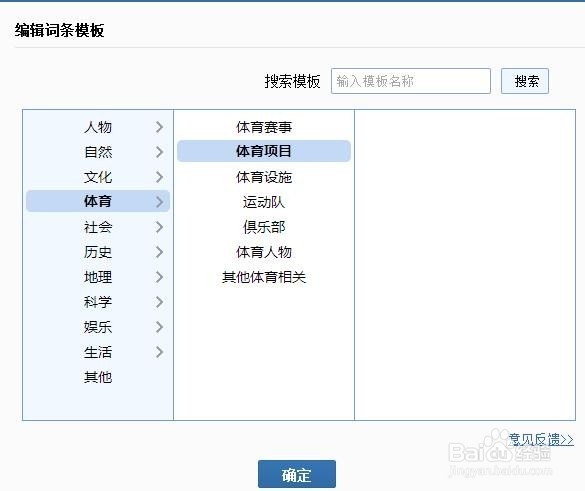Expand the chevron next to 文化
Image resolution: width=585 pixels, height=491 pixels.
tap(159, 177)
